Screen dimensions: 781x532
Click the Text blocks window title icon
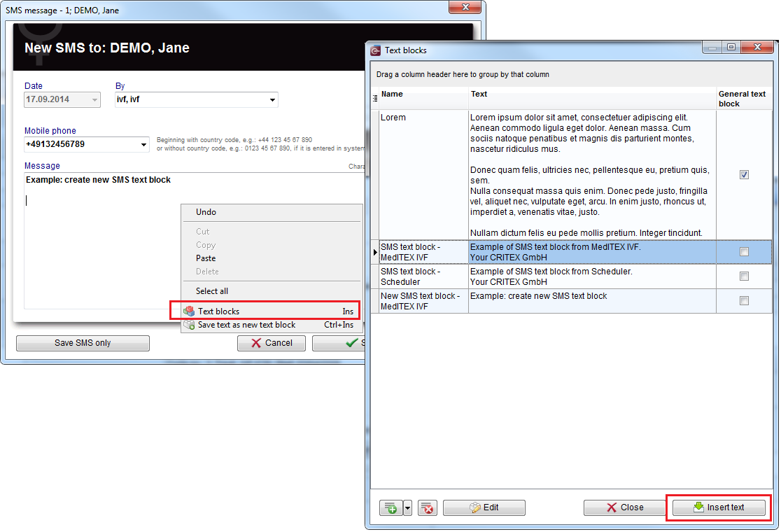tap(376, 51)
